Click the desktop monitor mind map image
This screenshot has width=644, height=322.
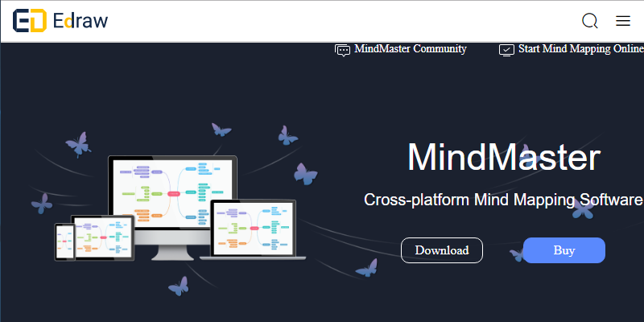pyautogui.click(x=173, y=193)
